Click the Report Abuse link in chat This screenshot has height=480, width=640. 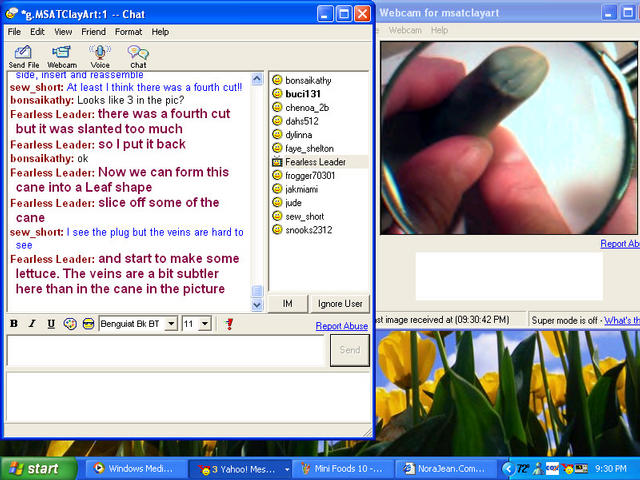pyautogui.click(x=342, y=326)
